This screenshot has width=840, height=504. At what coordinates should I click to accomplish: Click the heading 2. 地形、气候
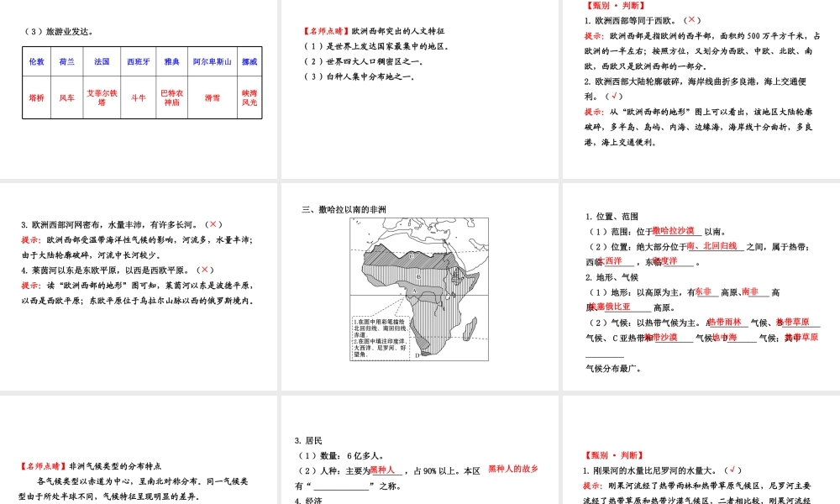coord(612,277)
